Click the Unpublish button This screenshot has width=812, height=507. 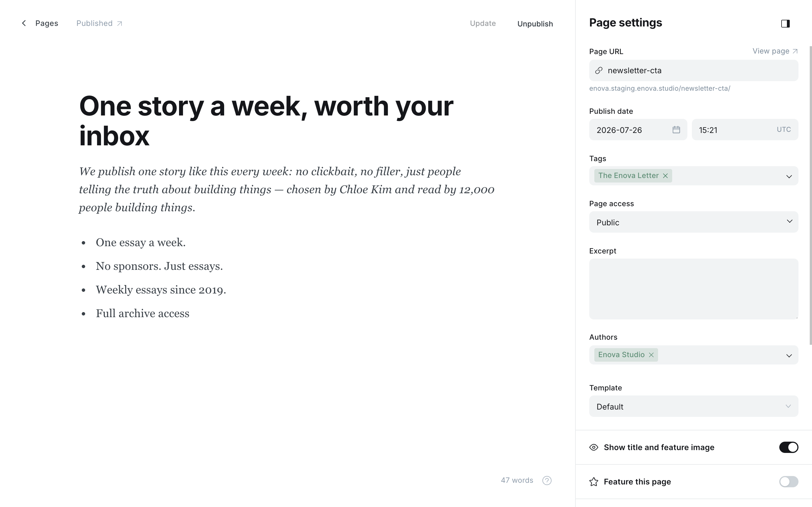click(535, 24)
